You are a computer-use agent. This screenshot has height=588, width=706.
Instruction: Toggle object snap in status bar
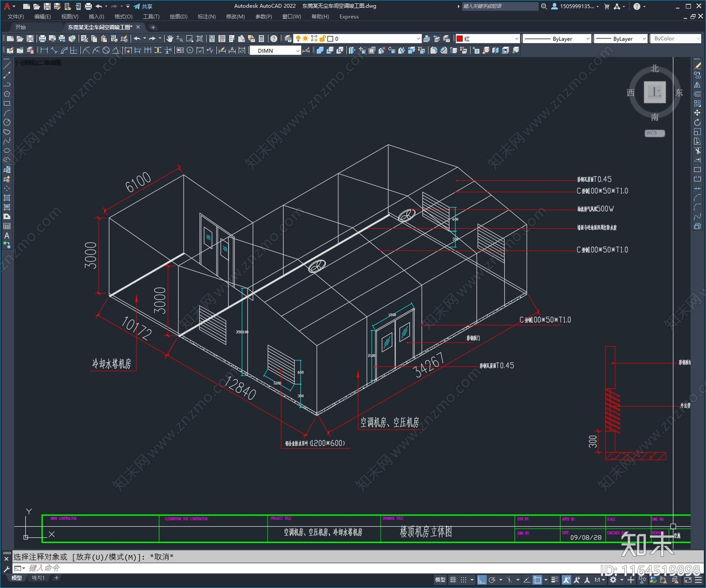(x=537, y=580)
